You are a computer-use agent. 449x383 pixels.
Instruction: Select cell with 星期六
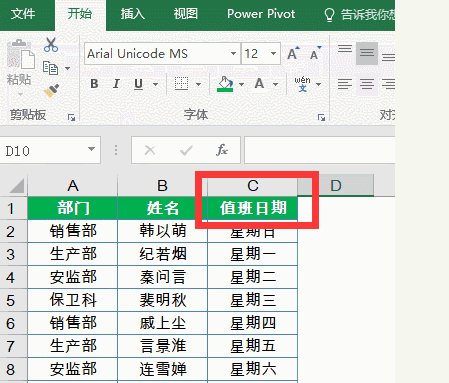coord(253,369)
